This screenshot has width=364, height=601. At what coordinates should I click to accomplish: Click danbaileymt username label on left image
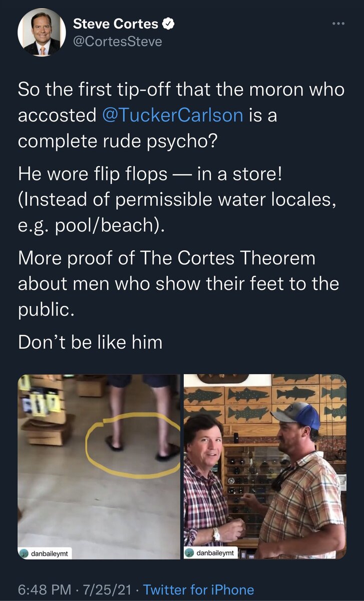pos(50,552)
